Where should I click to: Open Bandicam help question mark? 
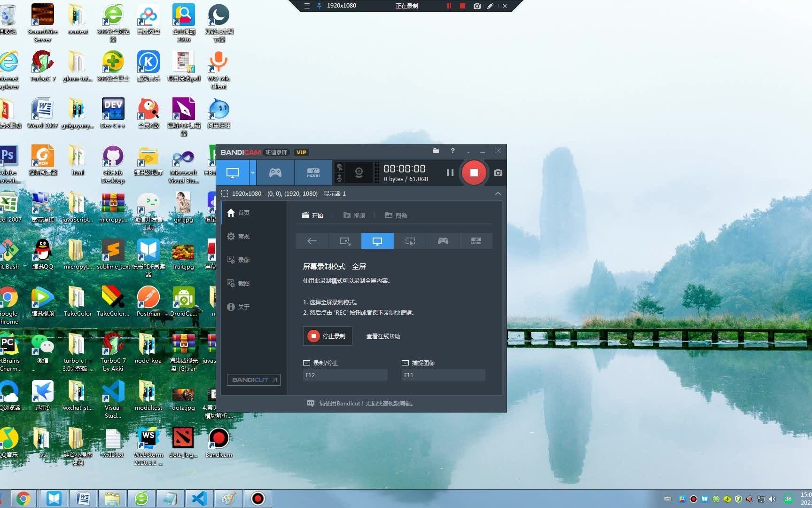click(x=453, y=151)
